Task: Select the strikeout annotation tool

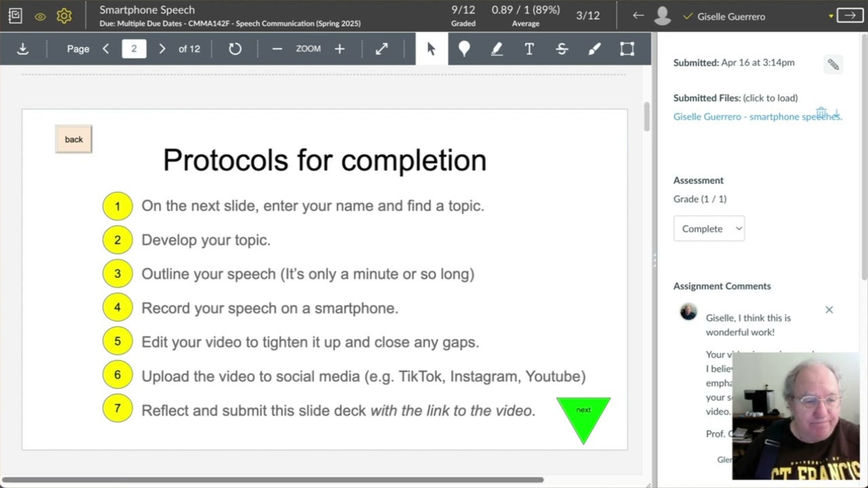Action: pyautogui.click(x=562, y=49)
